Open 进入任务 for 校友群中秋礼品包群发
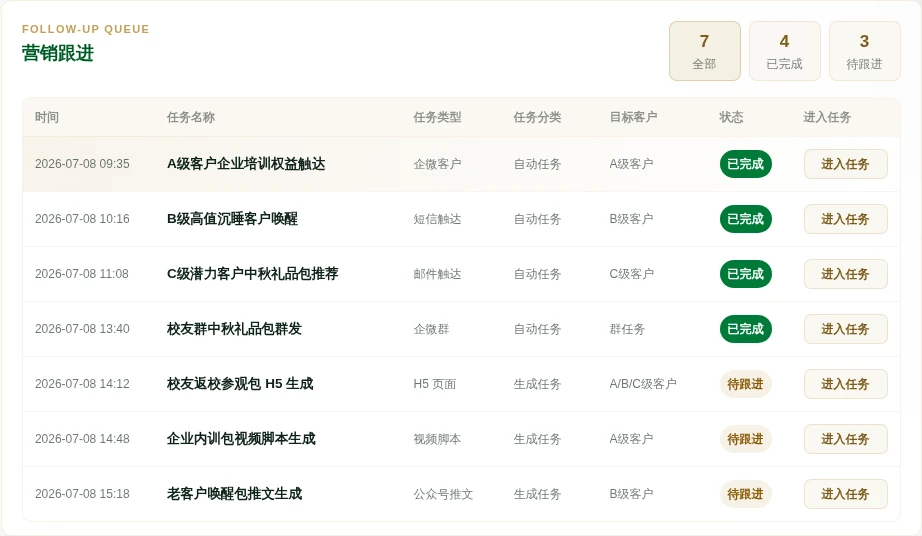 click(845, 329)
